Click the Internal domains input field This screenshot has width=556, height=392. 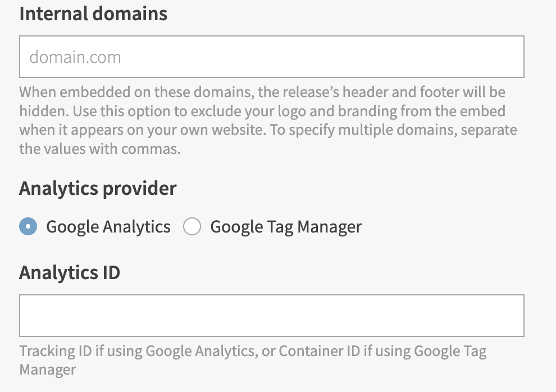click(271, 57)
